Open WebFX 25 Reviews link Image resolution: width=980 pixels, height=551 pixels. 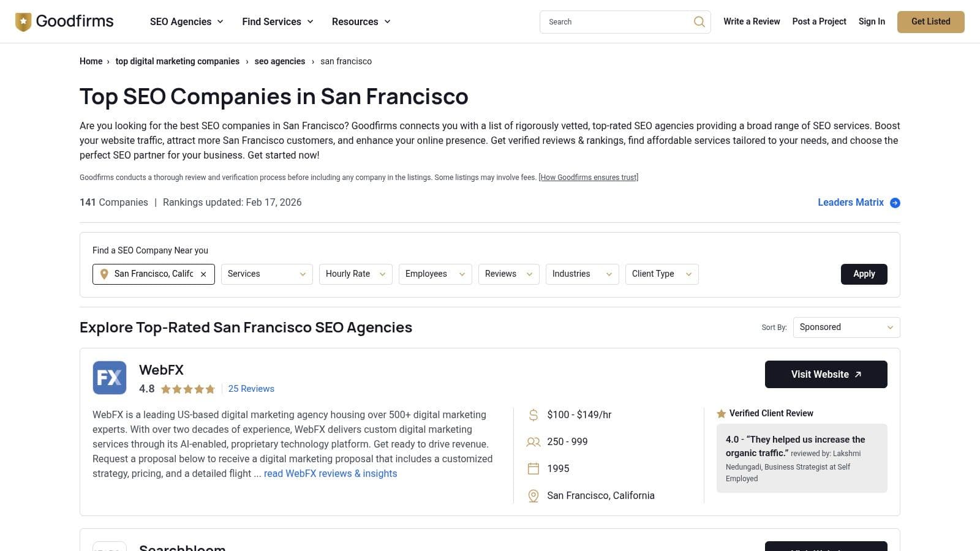click(x=251, y=389)
